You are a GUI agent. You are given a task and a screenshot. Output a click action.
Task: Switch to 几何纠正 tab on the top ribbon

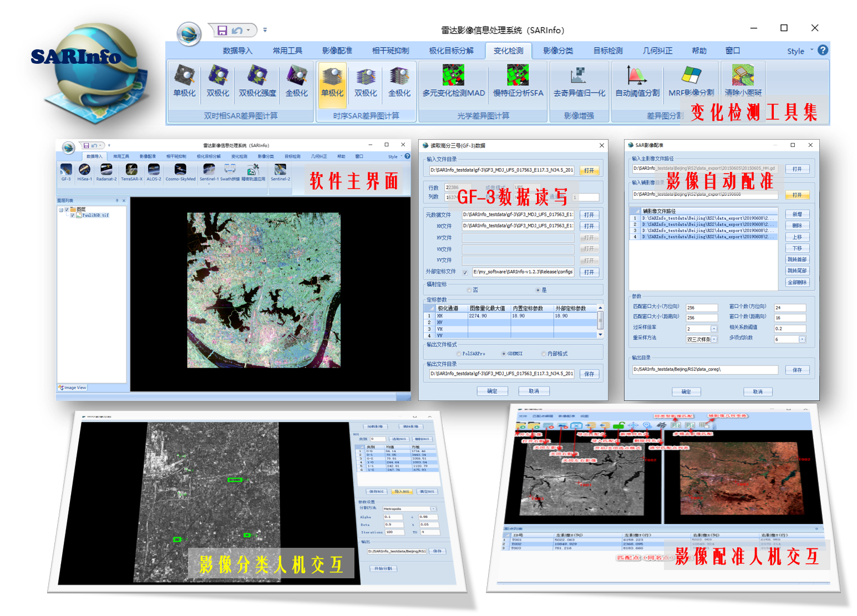coord(657,51)
